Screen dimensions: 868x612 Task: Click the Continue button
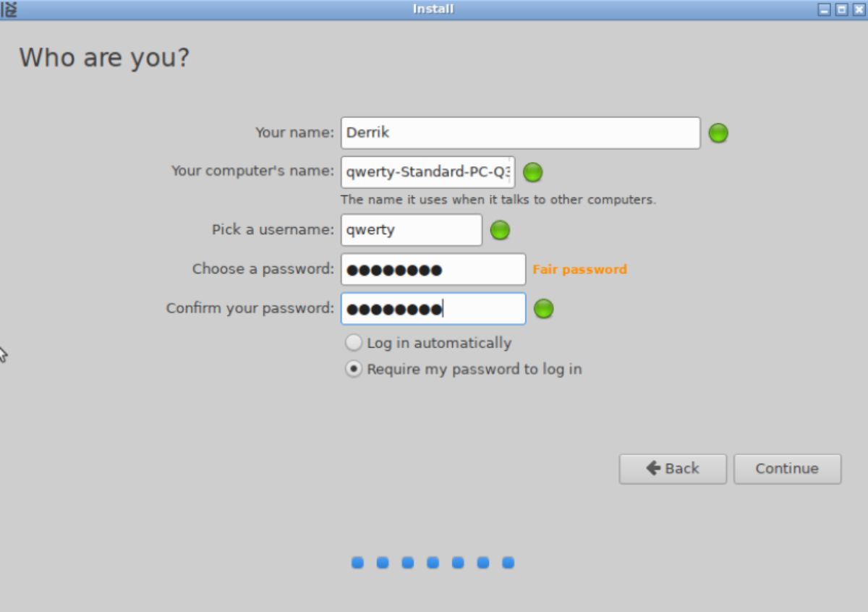click(787, 469)
